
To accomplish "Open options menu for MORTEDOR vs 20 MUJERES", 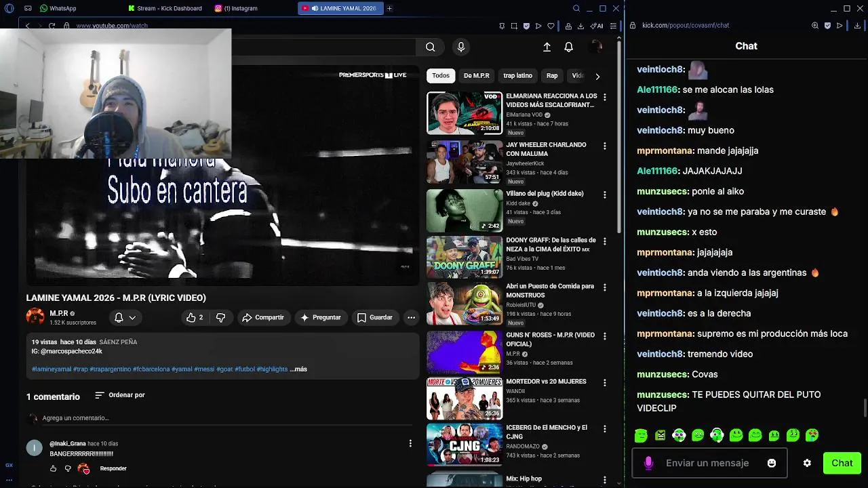I will click(x=605, y=382).
